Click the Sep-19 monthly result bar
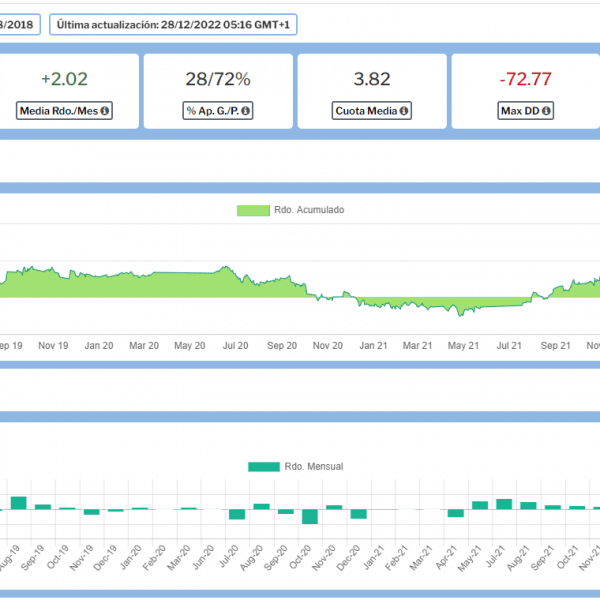This screenshot has width=600, height=600. (43, 507)
